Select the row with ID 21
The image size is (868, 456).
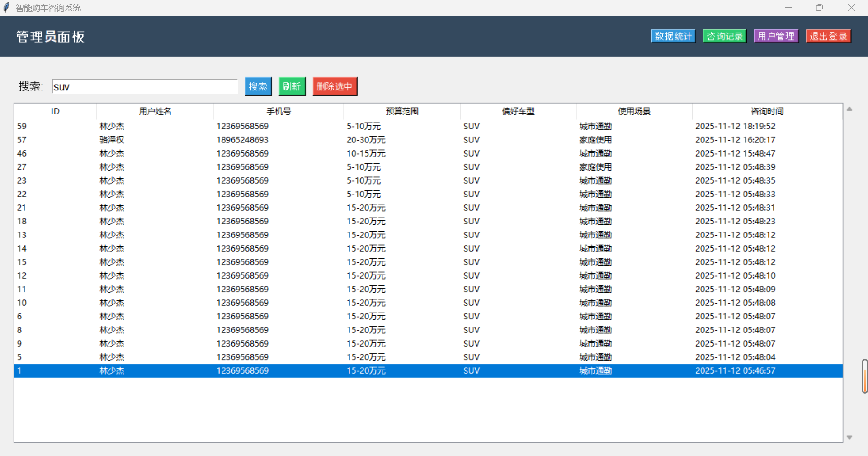coord(428,208)
